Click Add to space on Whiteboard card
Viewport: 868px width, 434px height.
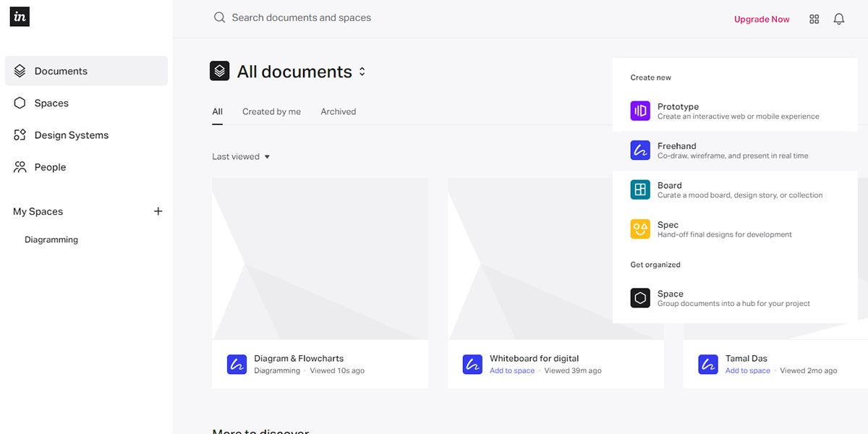pyautogui.click(x=512, y=370)
